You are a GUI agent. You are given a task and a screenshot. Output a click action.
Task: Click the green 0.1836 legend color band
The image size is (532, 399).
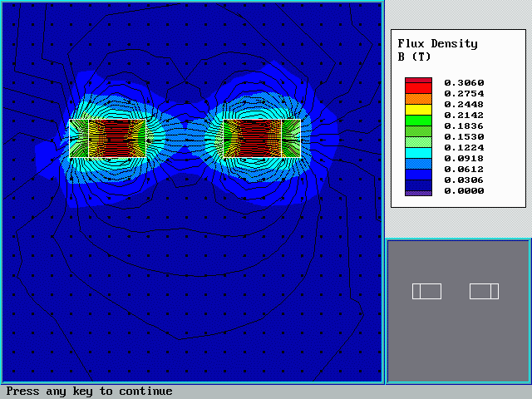418,121
